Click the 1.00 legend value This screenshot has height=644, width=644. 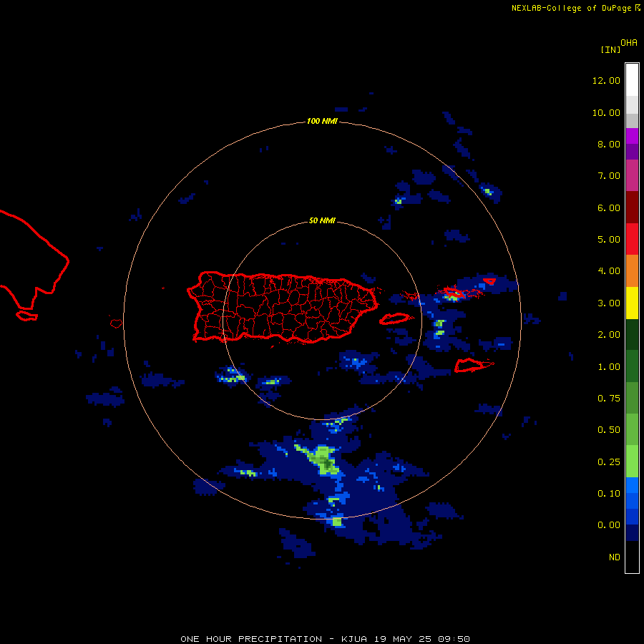click(x=609, y=367)
